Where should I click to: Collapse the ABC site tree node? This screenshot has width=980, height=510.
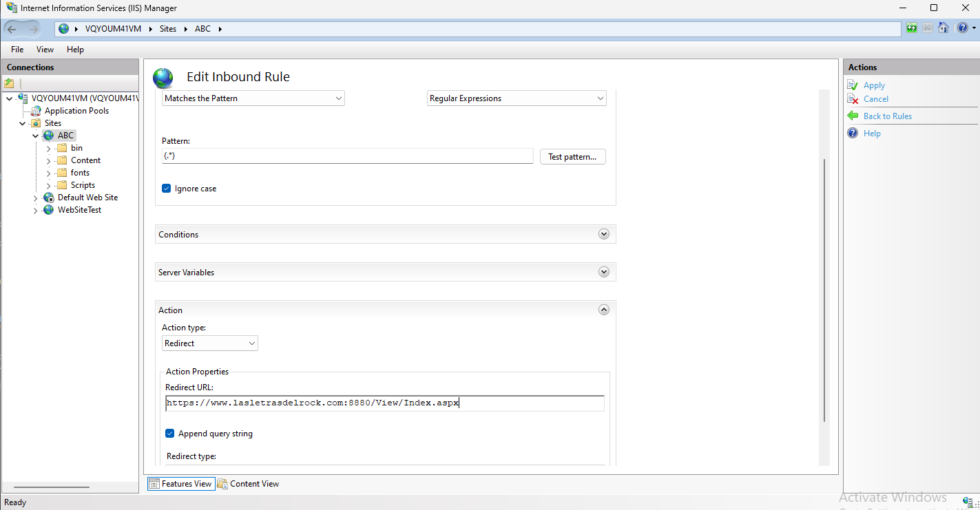click(36, 136)
